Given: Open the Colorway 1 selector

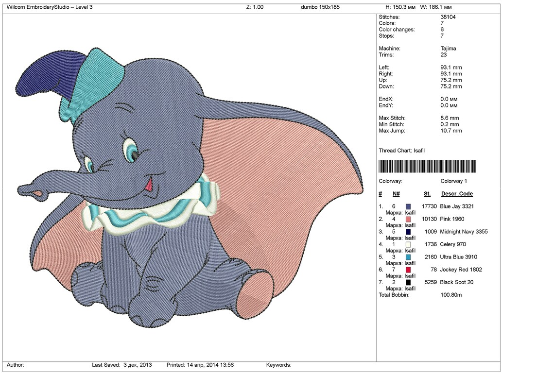Looking at the screenshot, I should coord(453,181).
